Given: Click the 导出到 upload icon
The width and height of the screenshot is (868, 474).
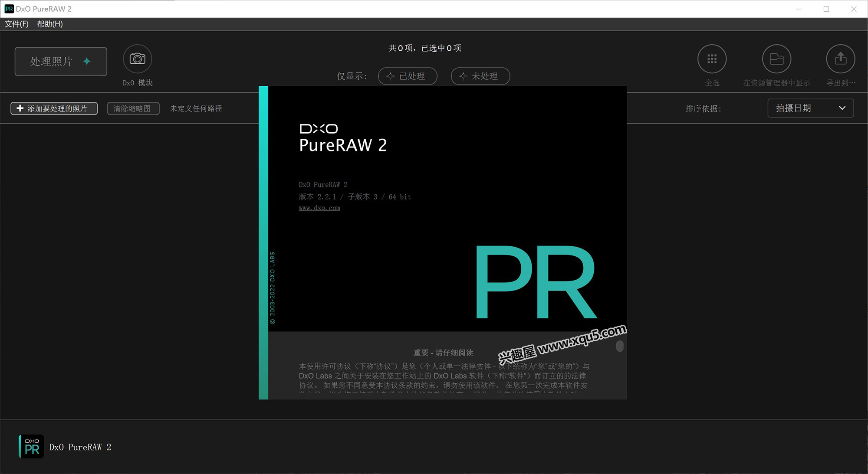Looking at the screenshot, I should (841, 59).
